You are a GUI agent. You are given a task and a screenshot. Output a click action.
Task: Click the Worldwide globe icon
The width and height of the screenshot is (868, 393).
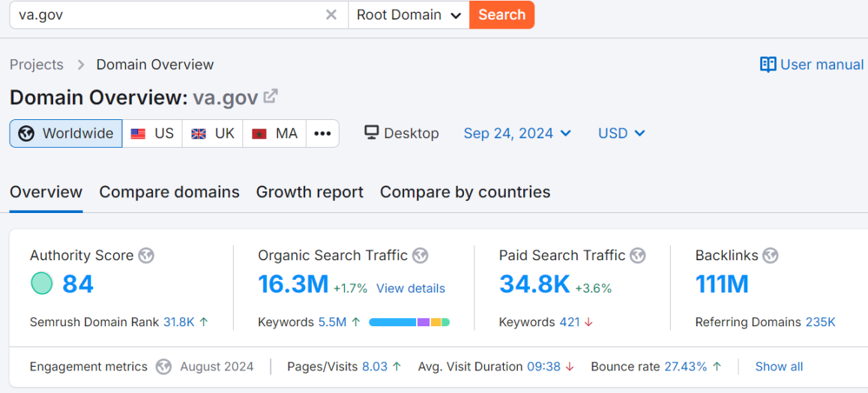(26, 133)
